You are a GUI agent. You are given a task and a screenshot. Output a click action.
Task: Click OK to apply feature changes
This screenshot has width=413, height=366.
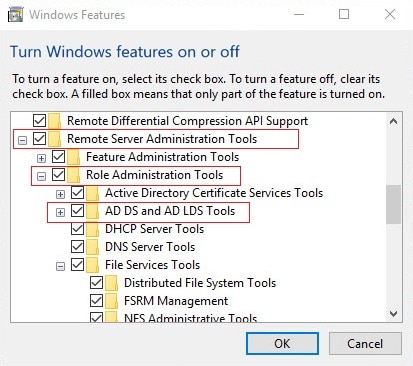[x=282, y=343]
